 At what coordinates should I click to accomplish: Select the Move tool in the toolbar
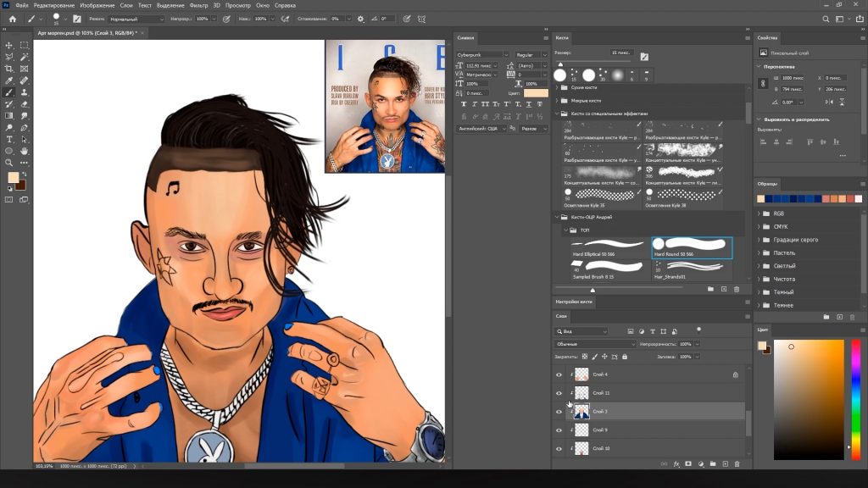click(x=9, y=45)
